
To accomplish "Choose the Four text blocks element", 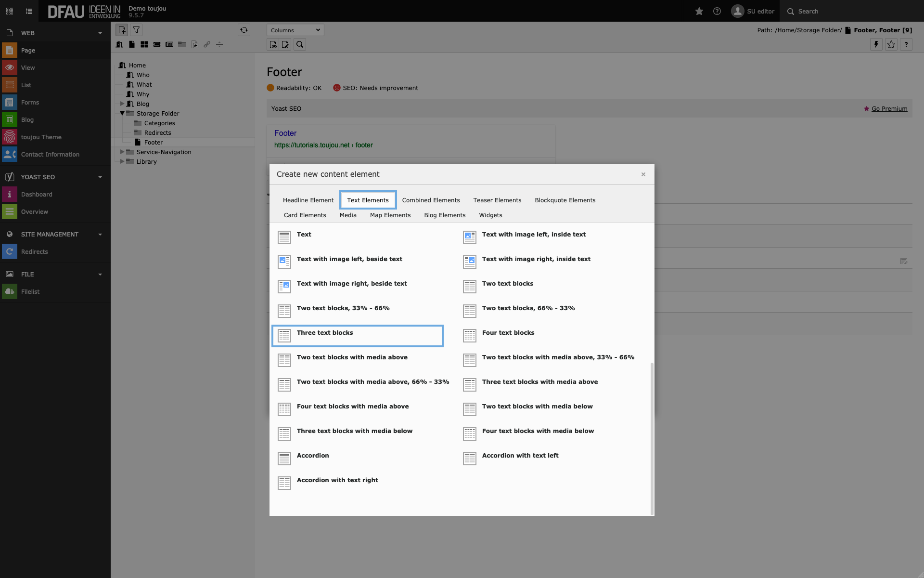I will (508, 333).
